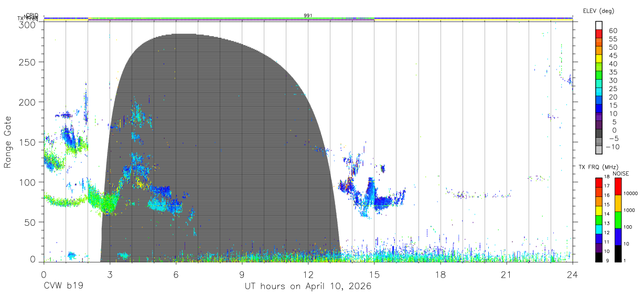Click the '21' hour tick on UT axis
Screen dimensions: 644x297
pos(507,274)
